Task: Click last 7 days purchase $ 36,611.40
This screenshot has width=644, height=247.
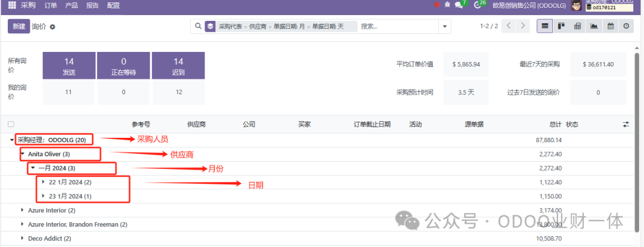Action: (x=598, y=64)
